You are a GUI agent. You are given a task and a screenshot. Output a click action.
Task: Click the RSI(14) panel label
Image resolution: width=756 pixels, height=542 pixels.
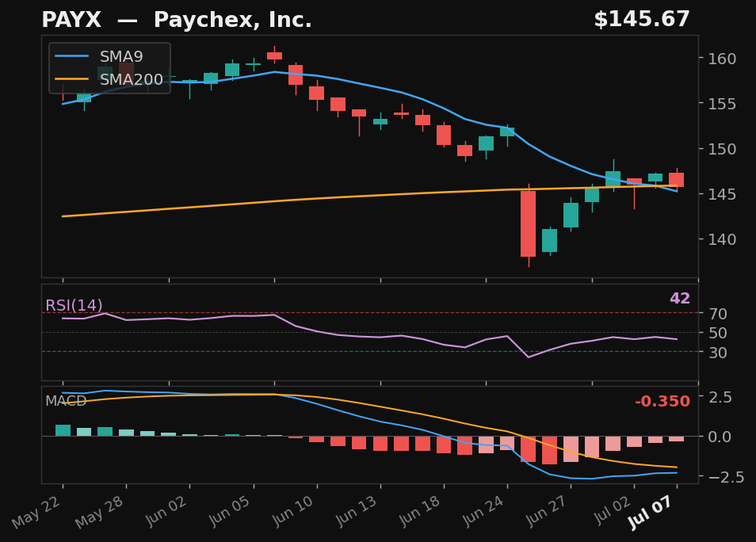74,305
